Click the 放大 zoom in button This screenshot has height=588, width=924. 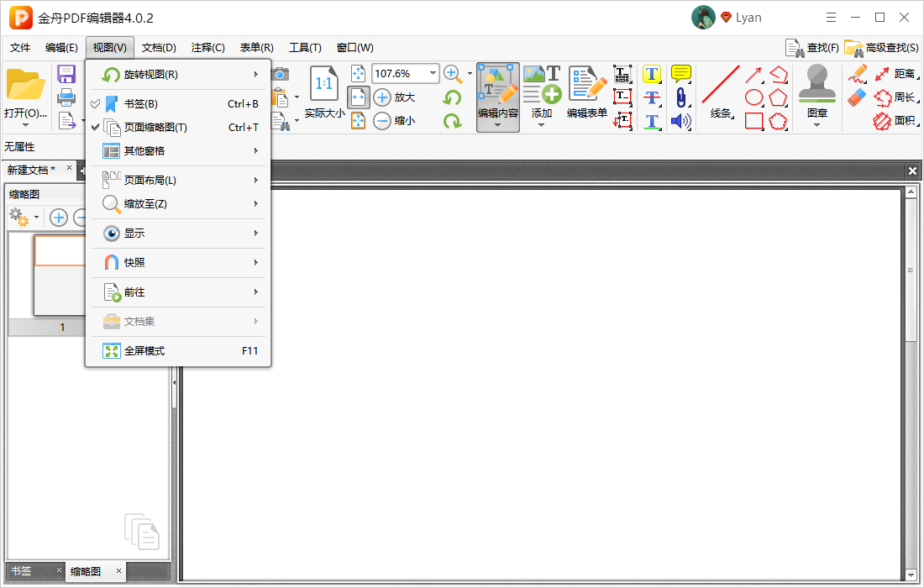point(395,97)
